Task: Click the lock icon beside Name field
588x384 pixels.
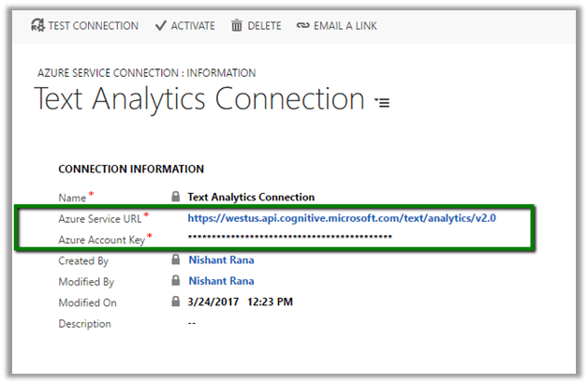Action: pos(175,198)
